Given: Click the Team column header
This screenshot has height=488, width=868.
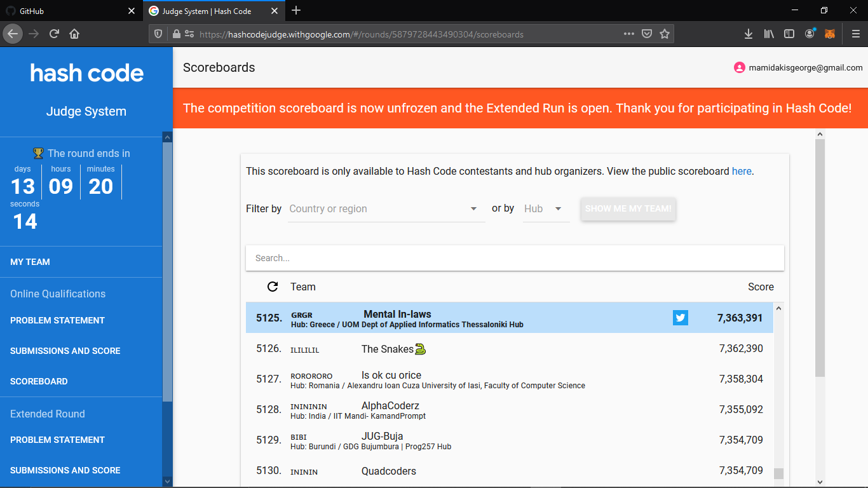Looking at the screenshot, I should point(303,287).
